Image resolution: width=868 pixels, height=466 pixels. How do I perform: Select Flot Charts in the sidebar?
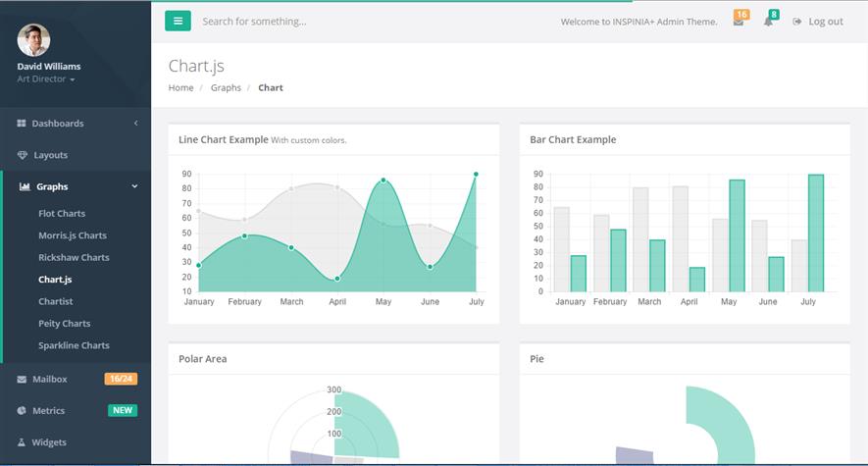tap(62, 213)
